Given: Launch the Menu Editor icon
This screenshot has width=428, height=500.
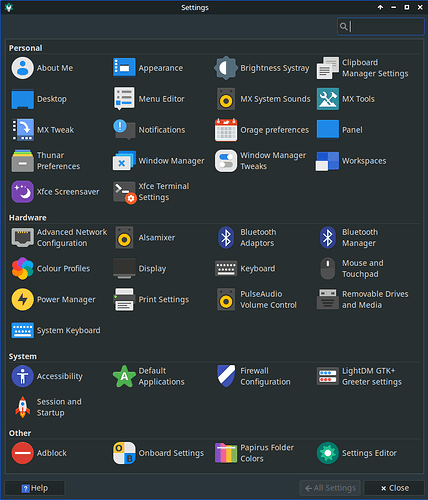Looking at the screenshot, I should tap(124, 99).
